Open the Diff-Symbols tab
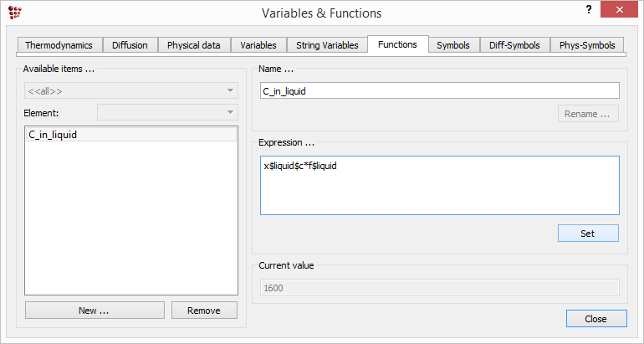644x344 pixels. (x=514, y=45)
